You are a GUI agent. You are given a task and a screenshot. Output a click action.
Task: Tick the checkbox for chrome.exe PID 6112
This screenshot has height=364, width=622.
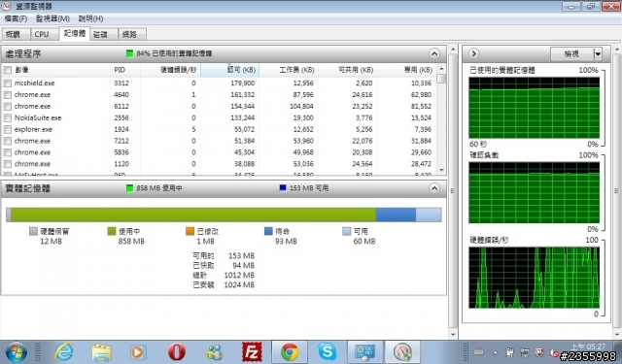click(8, 106)
